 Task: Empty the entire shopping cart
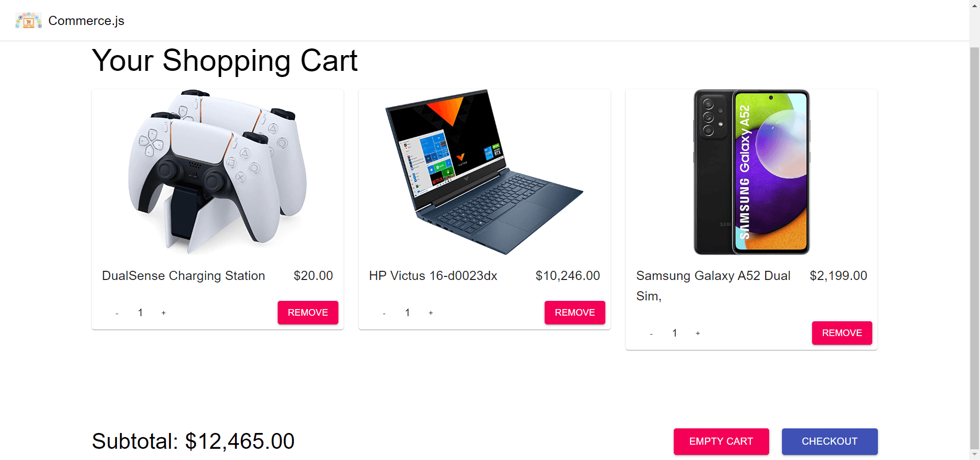point(721,442)
